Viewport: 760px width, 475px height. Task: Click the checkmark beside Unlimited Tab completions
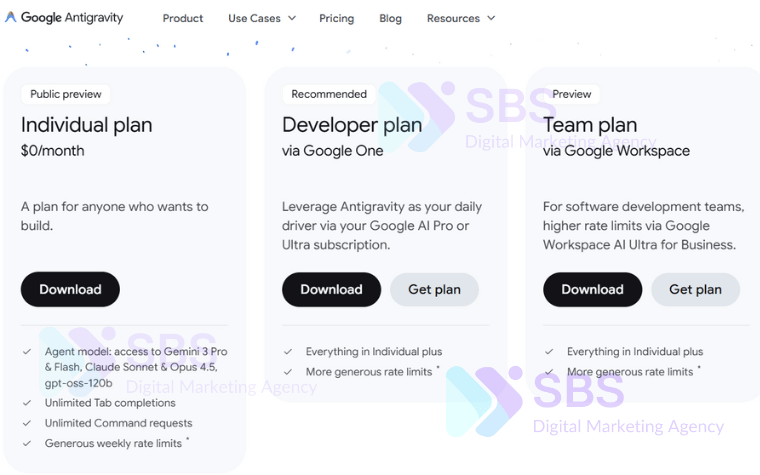click(x=27, y=403)
